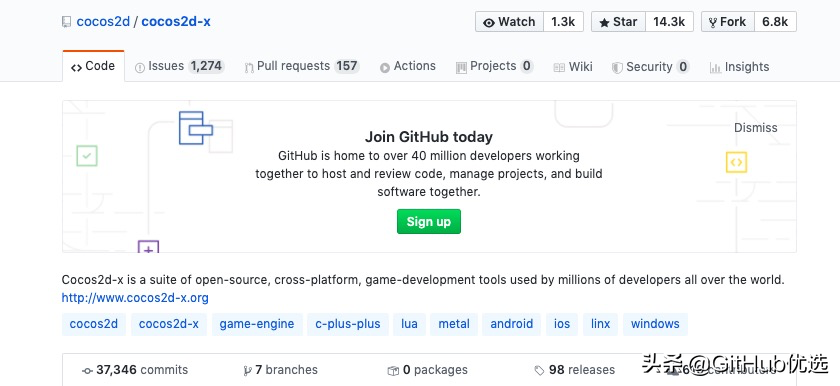Viewport: 840px width, 386px height.
Task: Open the linx topic tag
Action: (x=601, y=324)
